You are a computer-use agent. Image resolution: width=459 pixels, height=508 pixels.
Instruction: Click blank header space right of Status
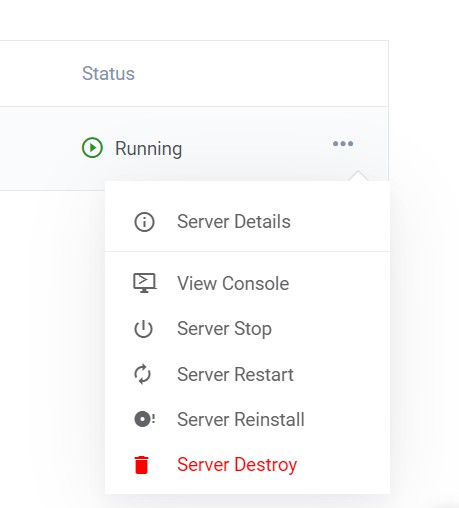pos(260,73)
